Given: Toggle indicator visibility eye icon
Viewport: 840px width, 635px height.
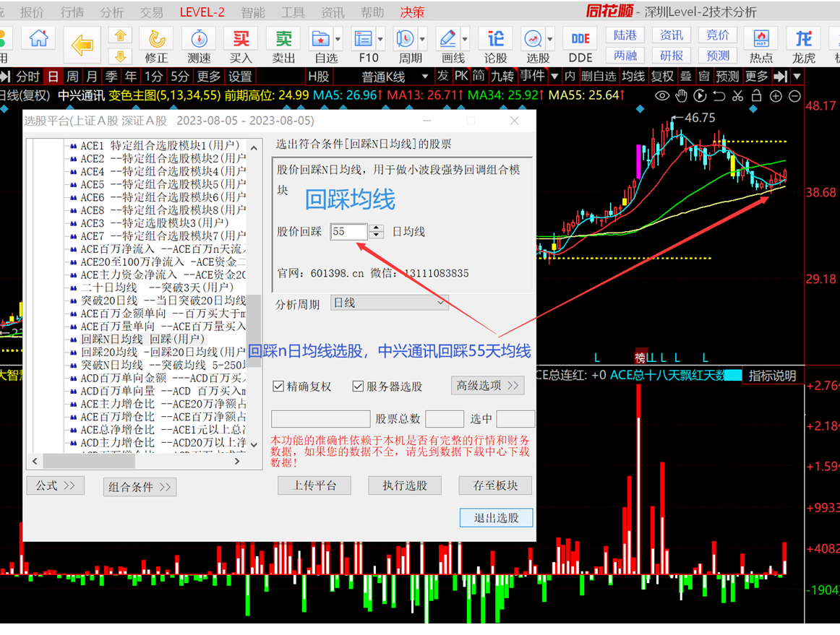Looking at the screenshot, I should pyautogui.click(x=662, y=96).
